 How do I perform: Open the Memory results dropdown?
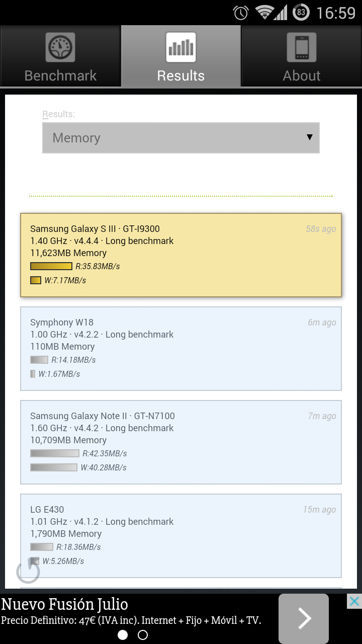[x=181, y=138]
